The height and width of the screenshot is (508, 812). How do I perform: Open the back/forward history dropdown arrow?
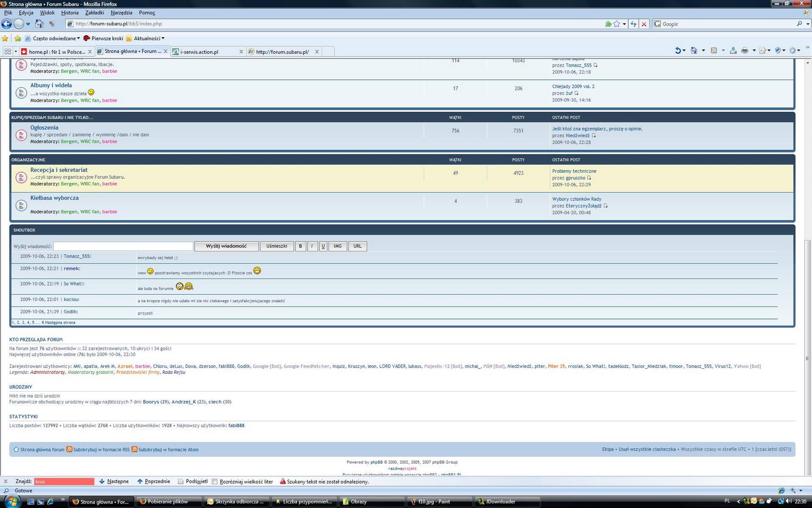pos(28,24)
